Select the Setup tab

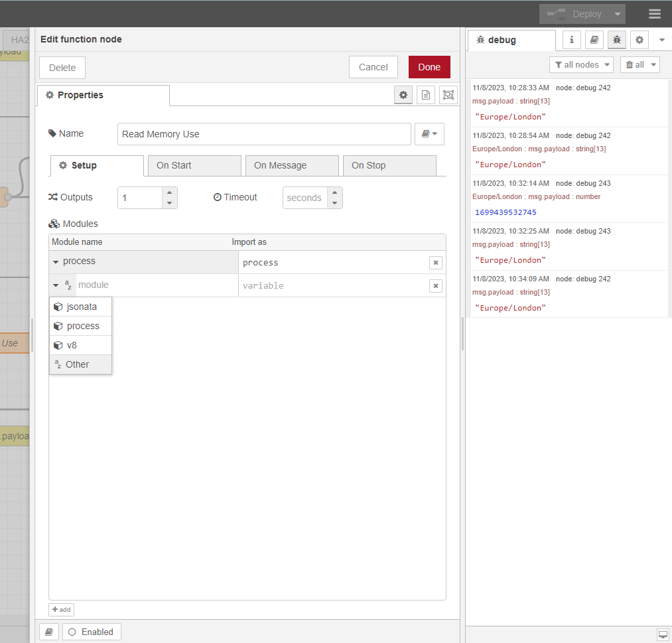point(97,165)
